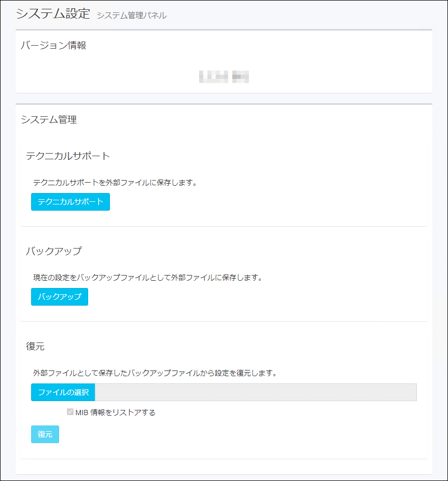
Task: Select the バージョン情報 panel heading
Action: pyautogui.click(x=53, y=46)
